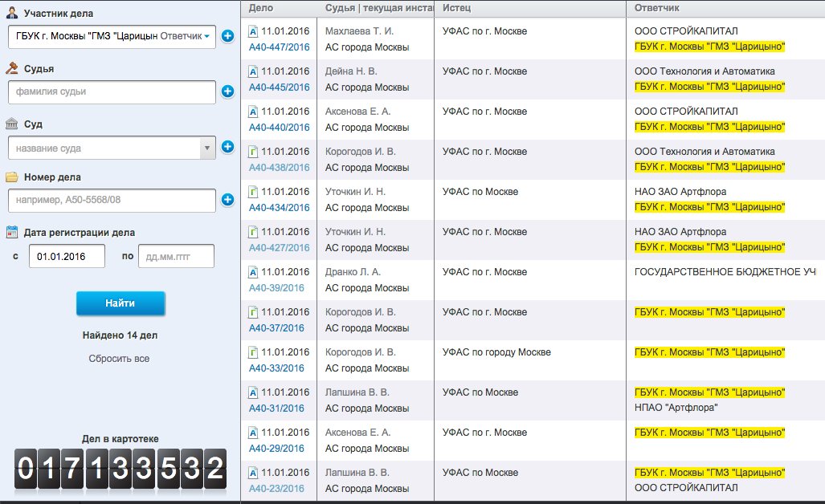Click document icon of case А40-39/2016

coord(253,272)
